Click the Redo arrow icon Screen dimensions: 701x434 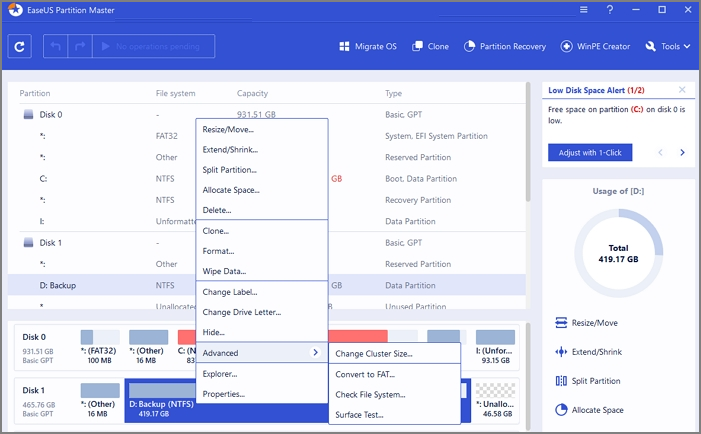(x=80, y=46)
